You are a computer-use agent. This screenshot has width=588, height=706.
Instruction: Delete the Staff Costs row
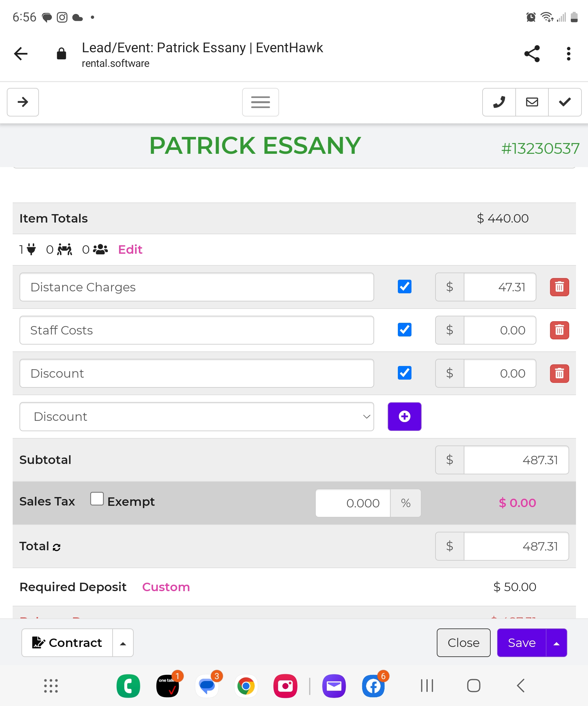(x=559, y=330)
